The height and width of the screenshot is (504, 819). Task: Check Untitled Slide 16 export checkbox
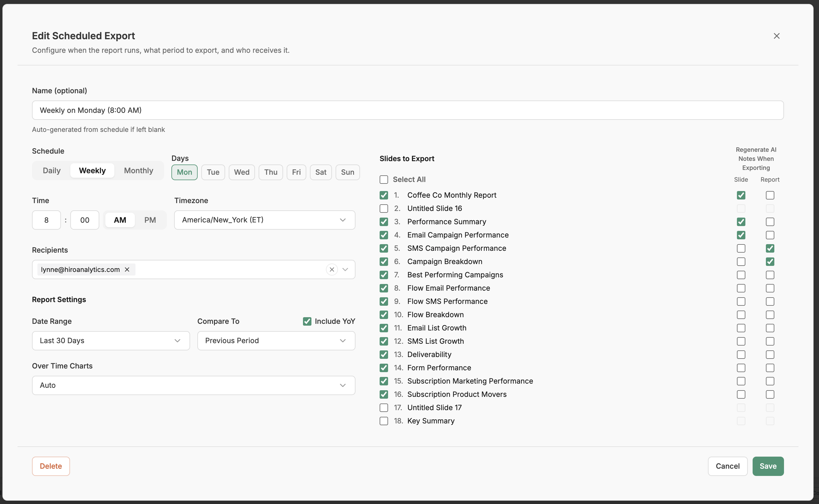pos(384,208)
